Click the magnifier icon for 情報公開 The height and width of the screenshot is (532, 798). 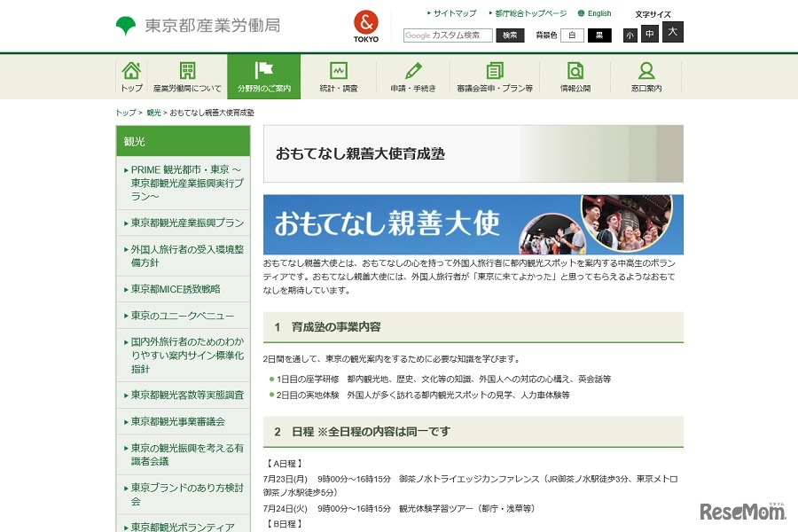tap(575, 69)
